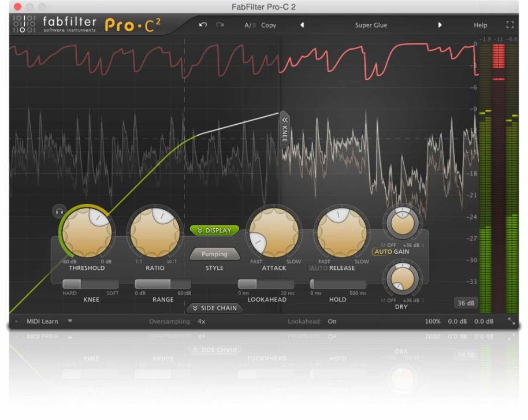
Task: Collapse the Display panel
Action: [x=214, y=231]
